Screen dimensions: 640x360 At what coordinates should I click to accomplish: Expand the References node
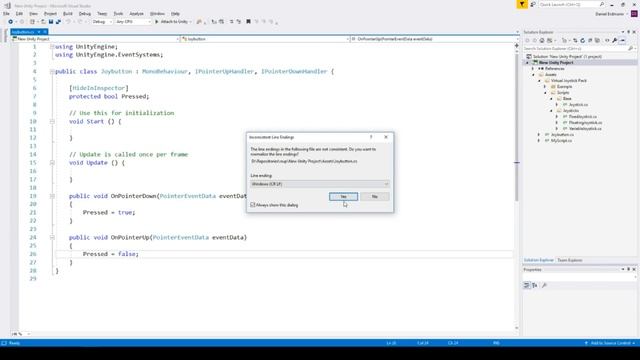tap(533, 69)
